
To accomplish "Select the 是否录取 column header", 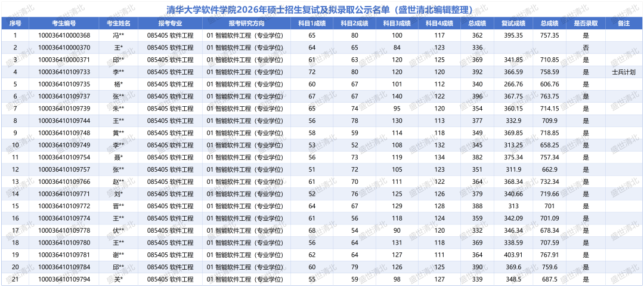I will (x=586, y=23).
